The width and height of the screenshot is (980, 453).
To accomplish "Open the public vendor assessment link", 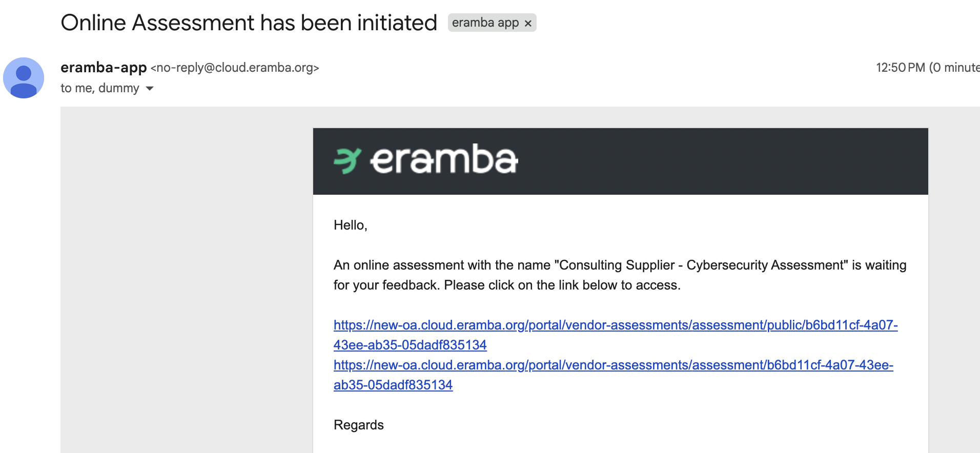I will (615, 325).
